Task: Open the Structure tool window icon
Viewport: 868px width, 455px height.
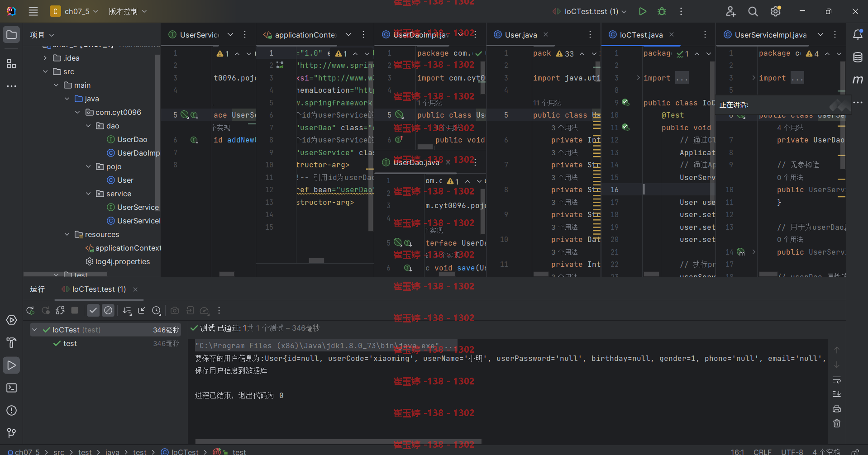Action: point(11,64)
